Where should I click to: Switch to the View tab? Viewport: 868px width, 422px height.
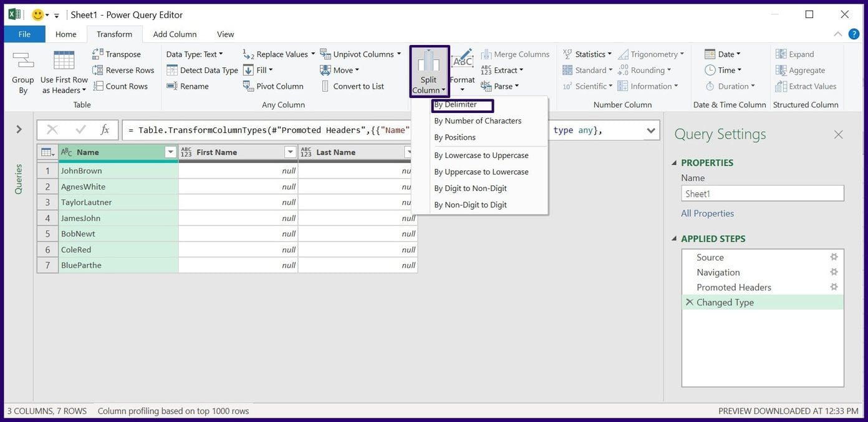click(225, 34)
